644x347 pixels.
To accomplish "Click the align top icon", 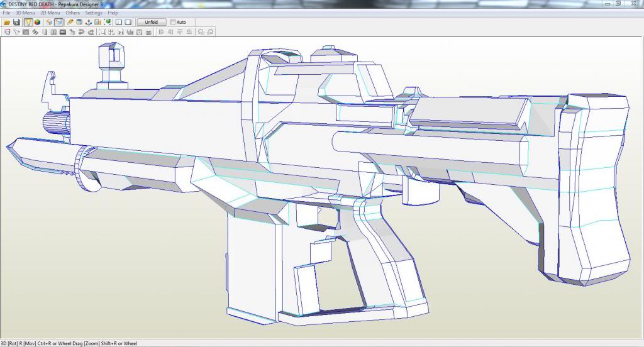I will pyautogui.click(x=180, y=32).
